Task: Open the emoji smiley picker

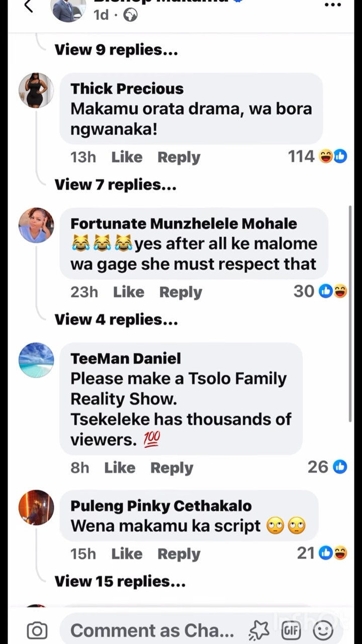Action: (x=323, y=630)
